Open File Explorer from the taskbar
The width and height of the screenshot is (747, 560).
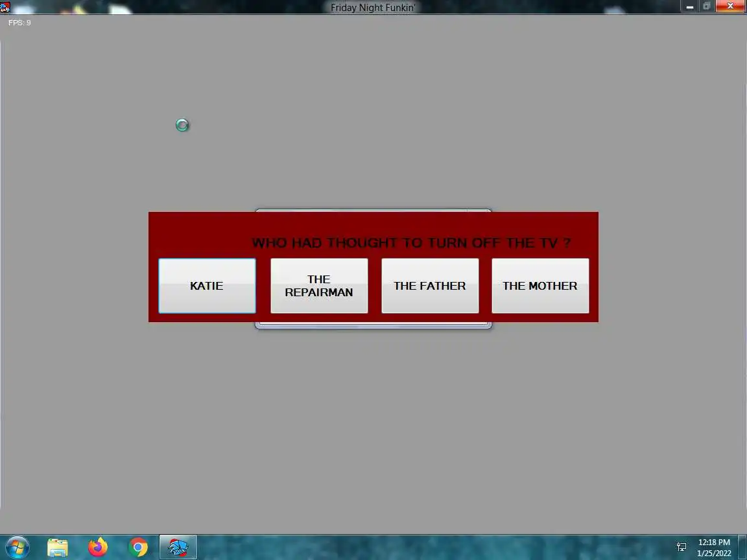point(57,548)
